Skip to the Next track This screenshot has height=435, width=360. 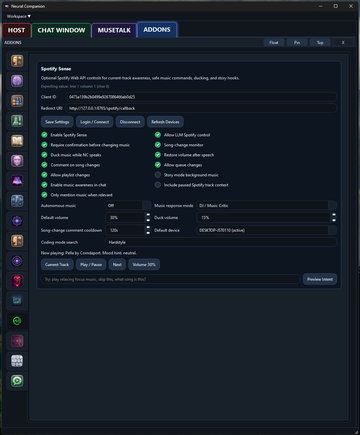[117, 265]
